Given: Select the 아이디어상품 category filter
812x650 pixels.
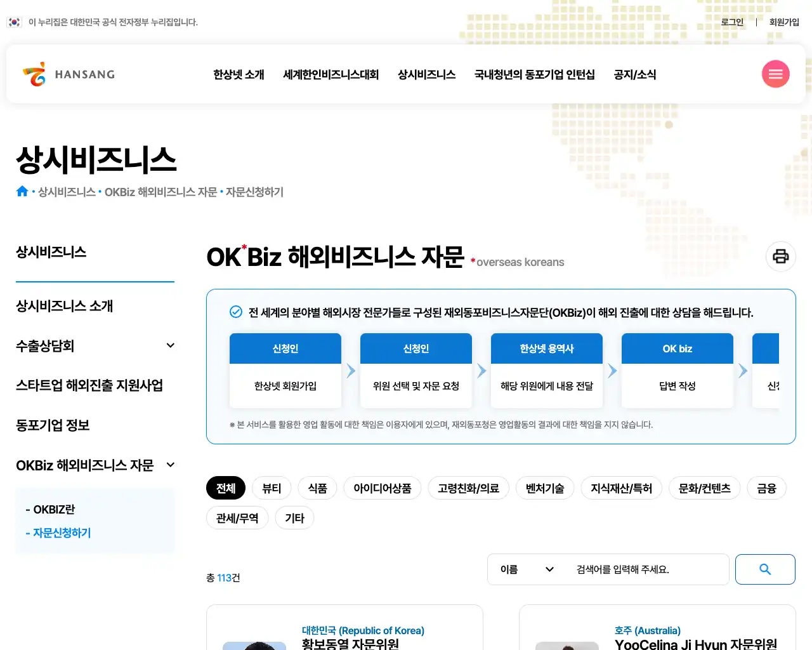Looking at the screenshot, I should tap(383, 488).
